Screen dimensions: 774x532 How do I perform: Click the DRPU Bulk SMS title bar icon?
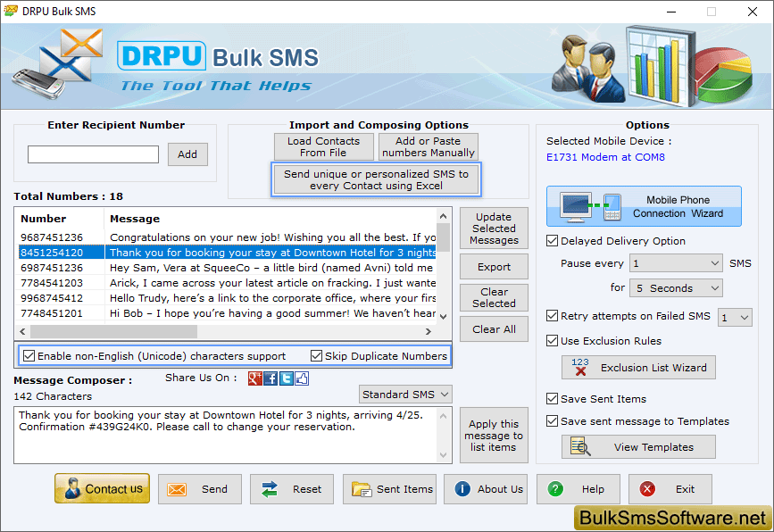point(11,11)
